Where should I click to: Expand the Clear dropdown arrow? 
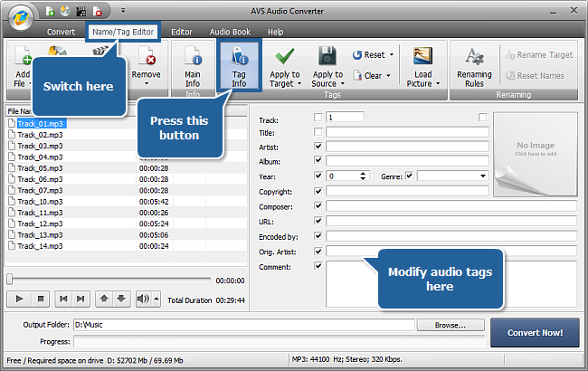(388, 75)
